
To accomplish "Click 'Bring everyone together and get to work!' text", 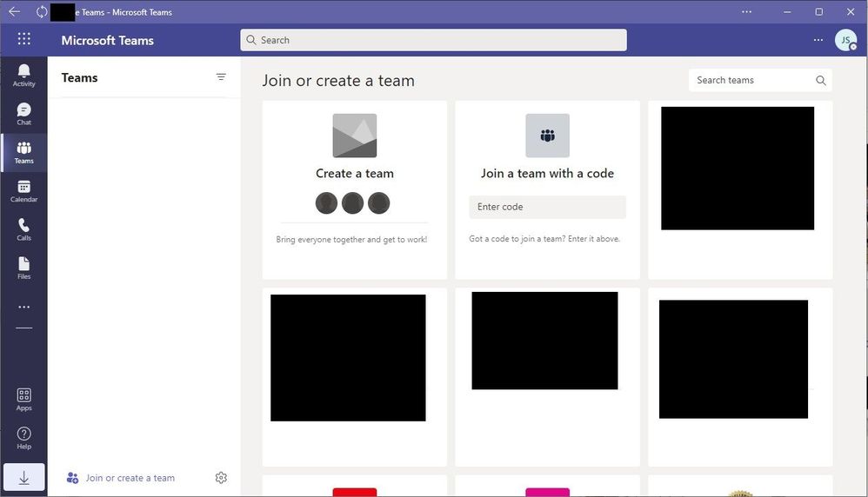I will pos(351,240).
